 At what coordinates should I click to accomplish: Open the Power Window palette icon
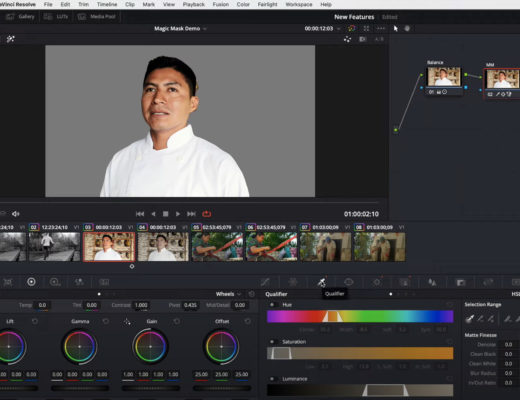[x=349, y=282]
